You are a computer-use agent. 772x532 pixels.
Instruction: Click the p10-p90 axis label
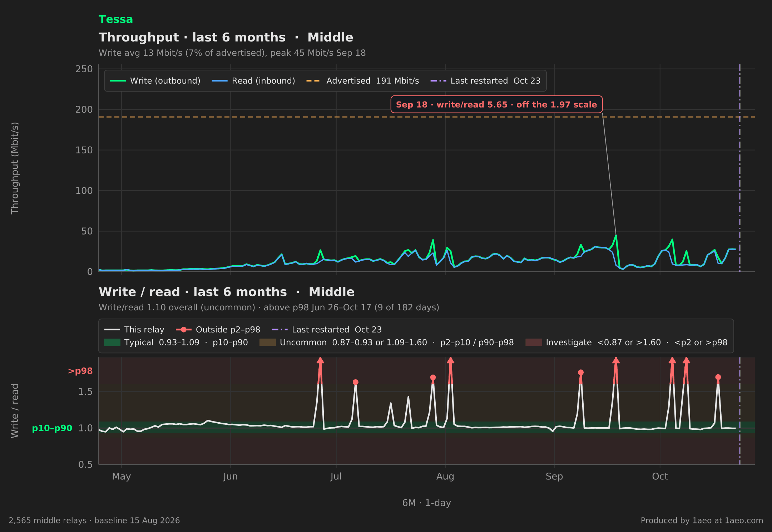coord(52,428)
